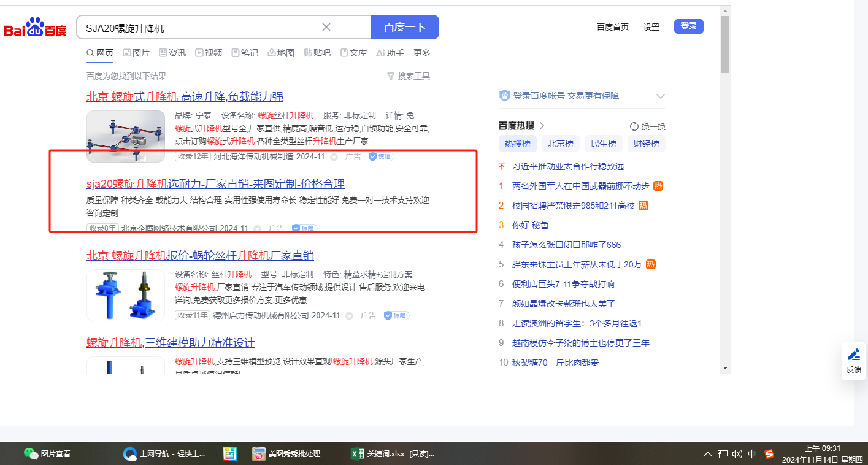Click the 登录 login button
Viewport: 868px width, 465px height.
coord(688,26)
